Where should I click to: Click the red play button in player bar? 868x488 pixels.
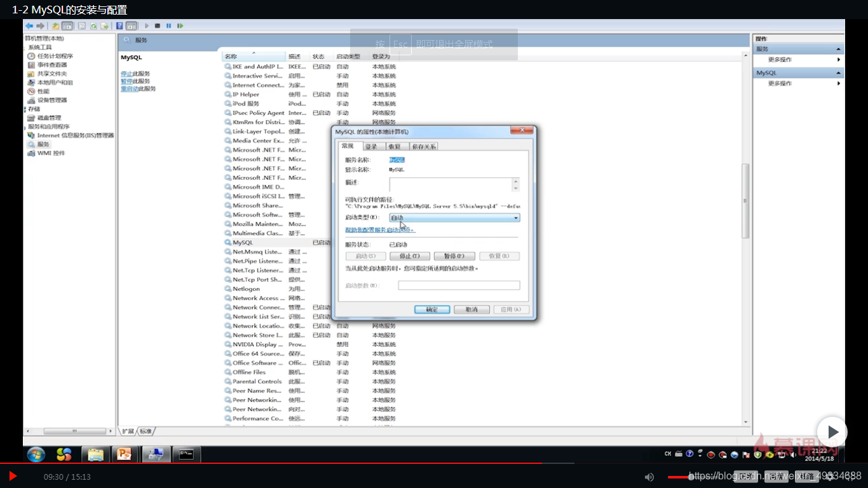[13, 476]
